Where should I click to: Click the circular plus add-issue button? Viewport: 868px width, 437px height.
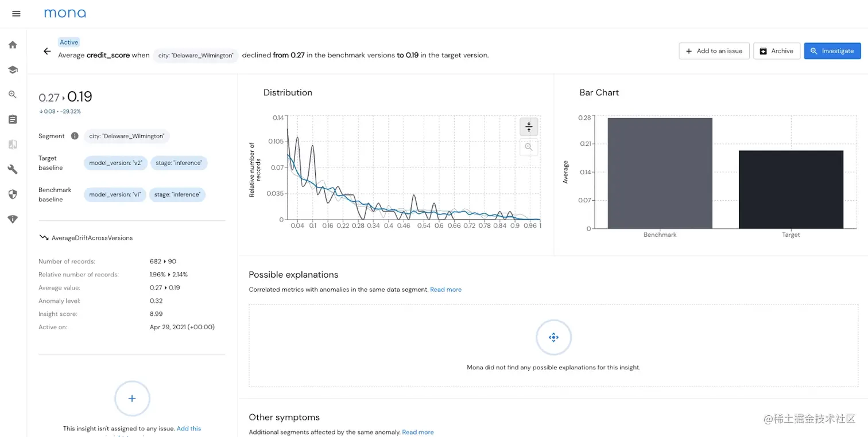132,399
